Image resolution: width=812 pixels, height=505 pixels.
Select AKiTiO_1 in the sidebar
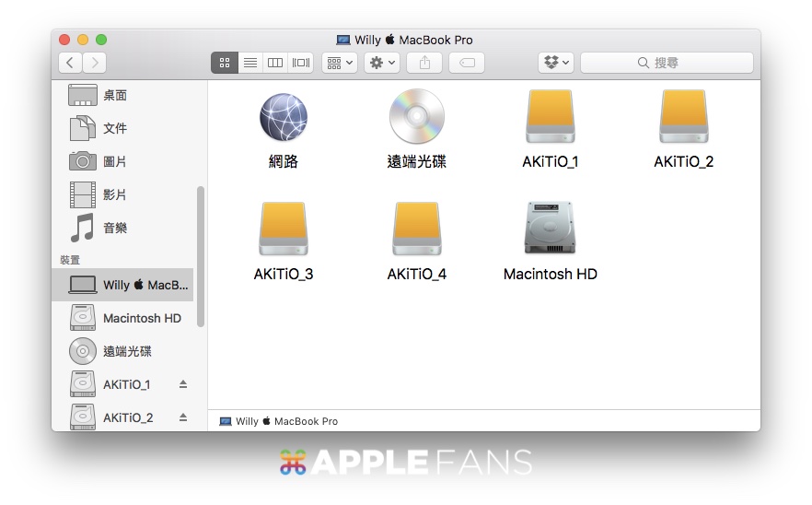pos(122,384)
